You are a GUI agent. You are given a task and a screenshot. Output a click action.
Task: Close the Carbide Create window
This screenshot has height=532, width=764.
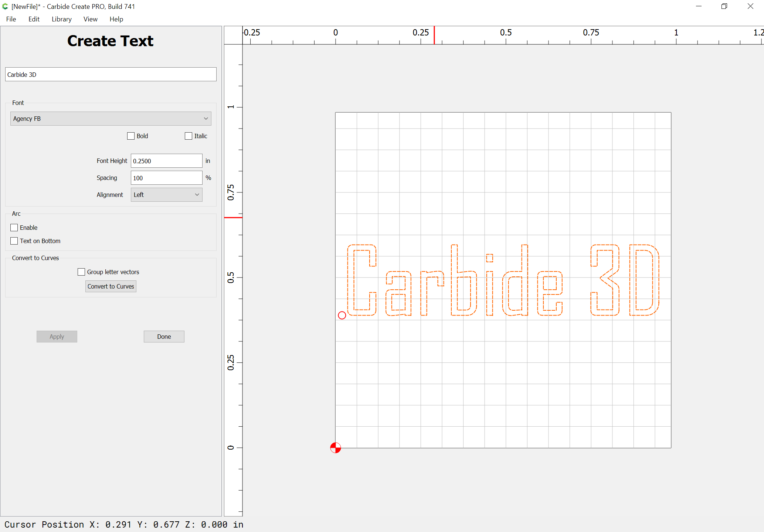click(750, 6)
